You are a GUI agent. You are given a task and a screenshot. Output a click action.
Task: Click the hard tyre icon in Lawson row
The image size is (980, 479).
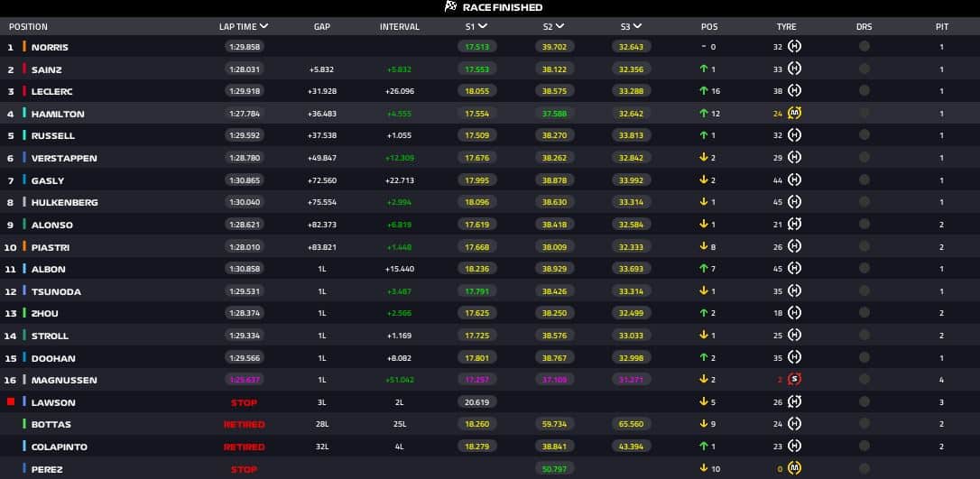coord(794,401)
